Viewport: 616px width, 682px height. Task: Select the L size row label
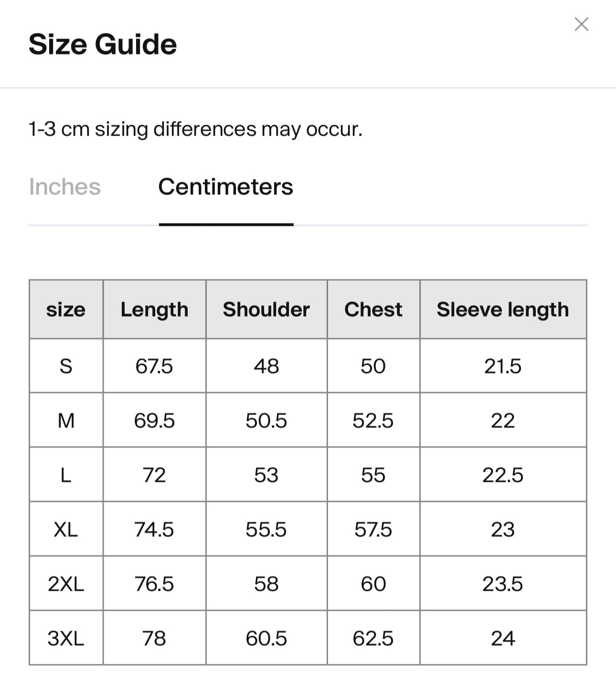tap(66, 475)
